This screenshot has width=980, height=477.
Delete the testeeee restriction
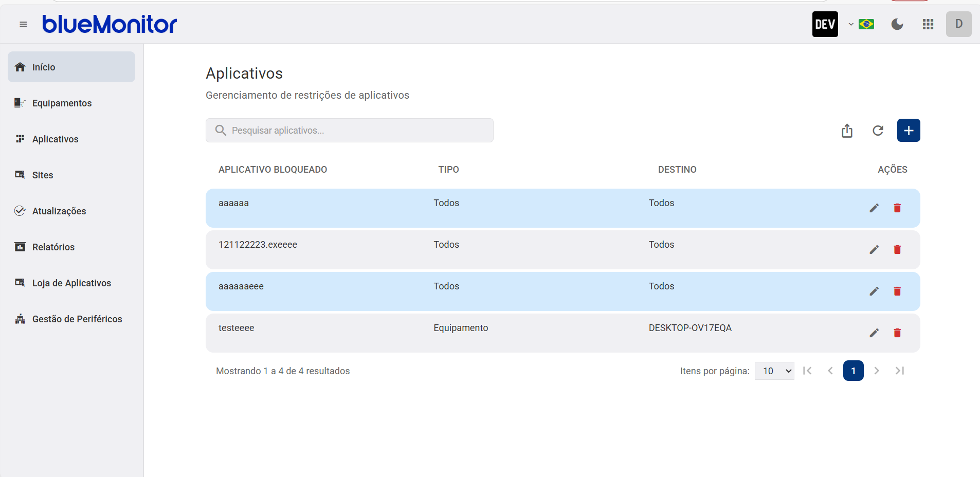[897, 333]
